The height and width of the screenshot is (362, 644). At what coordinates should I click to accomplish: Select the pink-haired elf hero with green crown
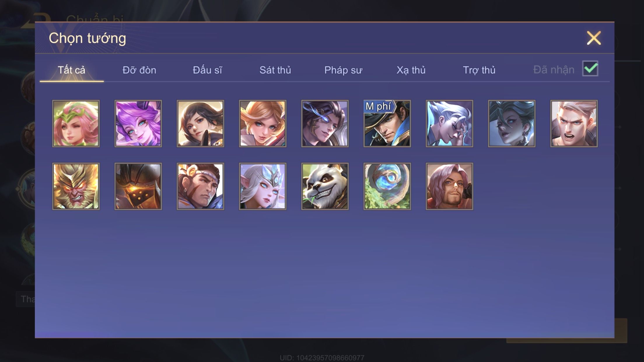coord(76,124)
